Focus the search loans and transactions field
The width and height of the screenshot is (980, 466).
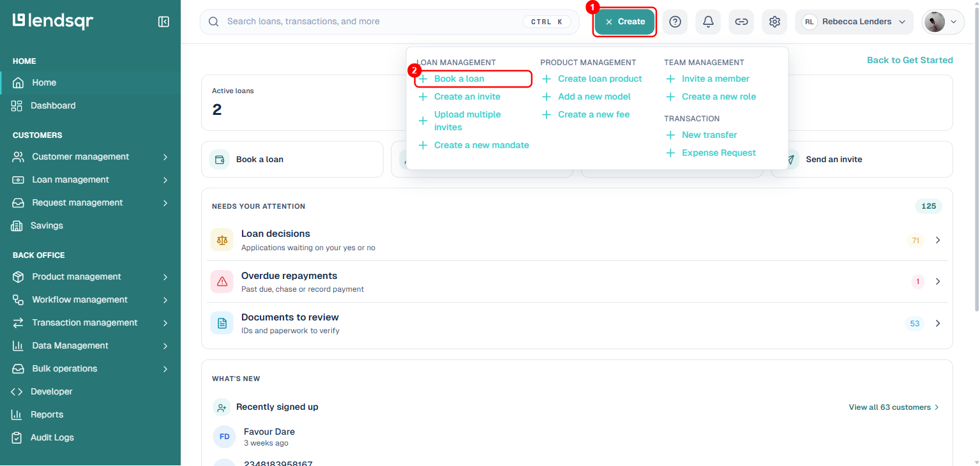pyautogui.click(x=389, y=22)
